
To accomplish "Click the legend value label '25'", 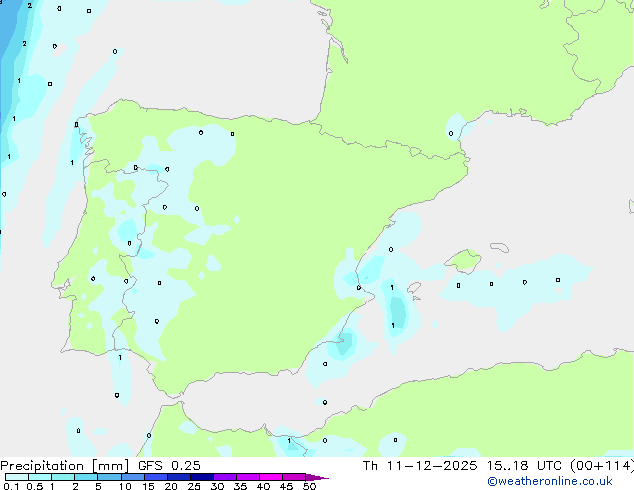I will click(x=194, y=486).
